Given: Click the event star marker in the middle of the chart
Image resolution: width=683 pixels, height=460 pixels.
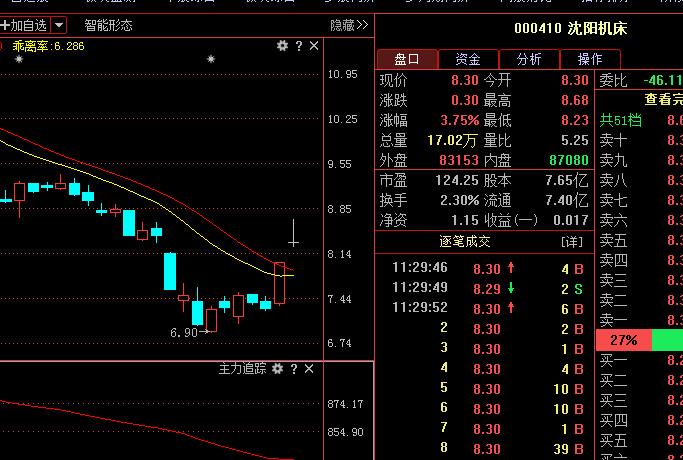Looking at the screenshot, I should point(211,59).
